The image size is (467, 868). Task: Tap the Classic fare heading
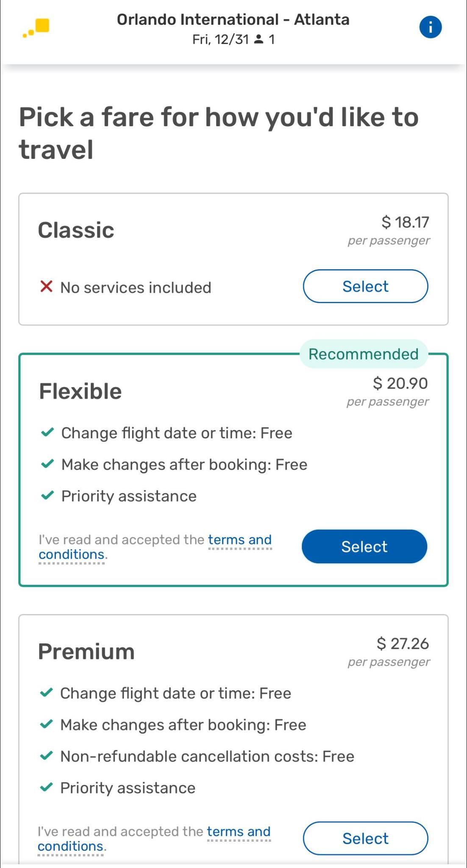pyautogui.click(x=76, y=230)
